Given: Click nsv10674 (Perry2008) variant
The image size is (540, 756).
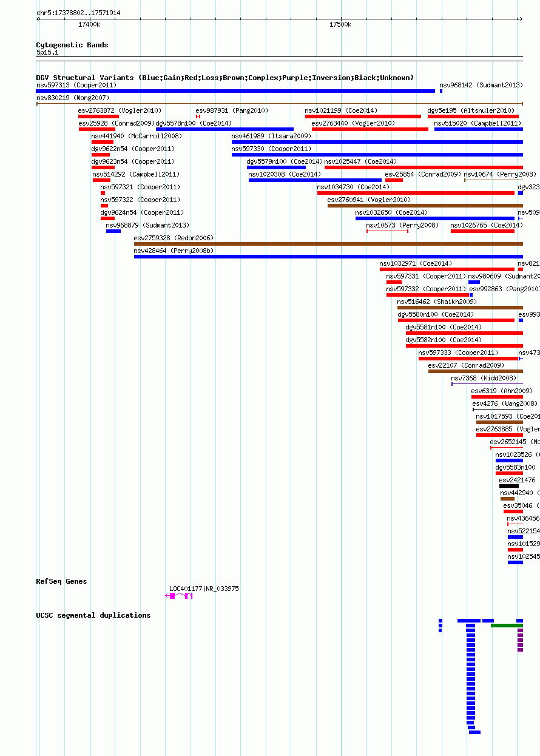Looking at the screenshot, I should click(x=493, y=180).
